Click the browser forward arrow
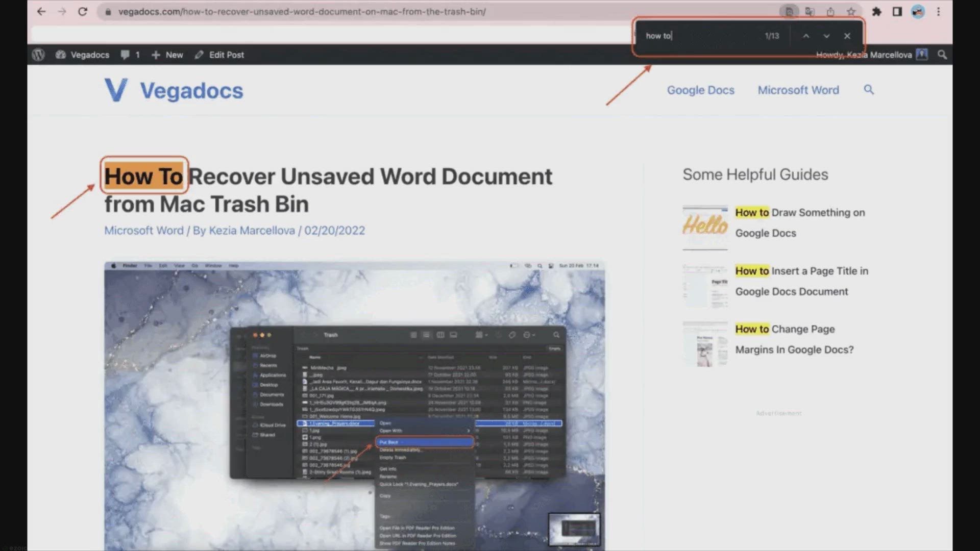Image resolution: width=980 pixels, height=551 pixels. pos(62,11)
